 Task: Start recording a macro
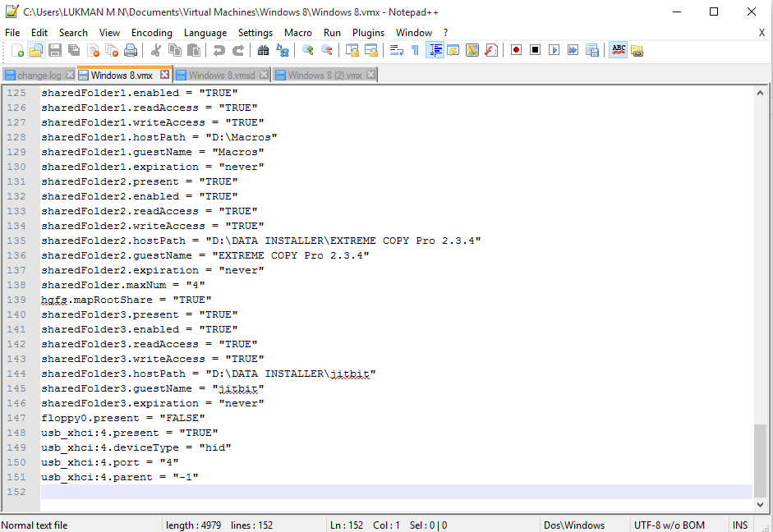516,50
